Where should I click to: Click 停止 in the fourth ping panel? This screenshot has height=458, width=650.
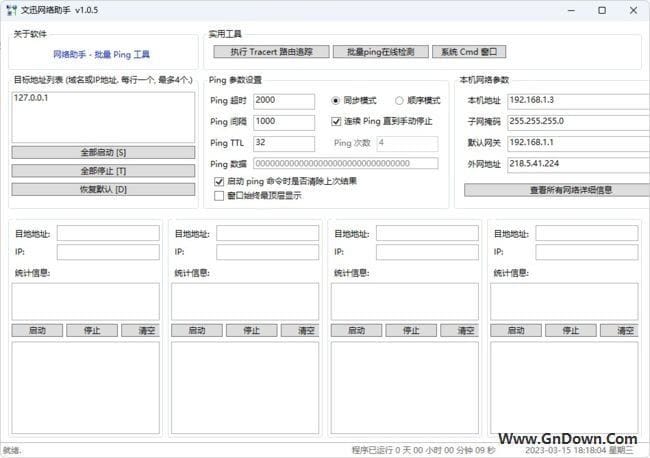[571, 330]
